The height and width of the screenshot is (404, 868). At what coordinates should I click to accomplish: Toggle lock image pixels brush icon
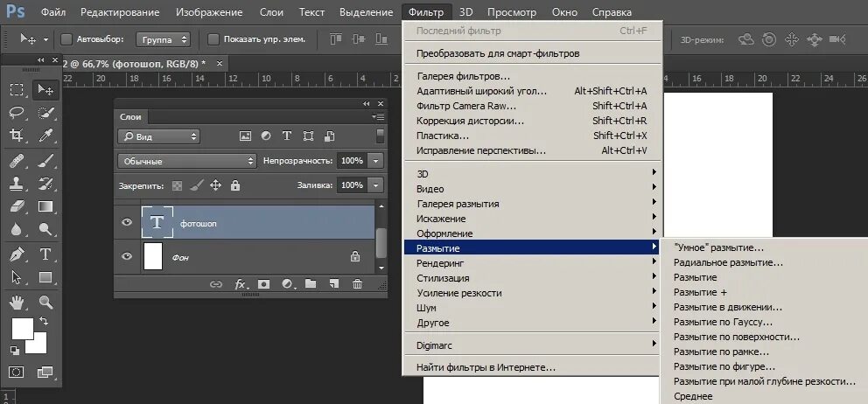pos(196,186)
